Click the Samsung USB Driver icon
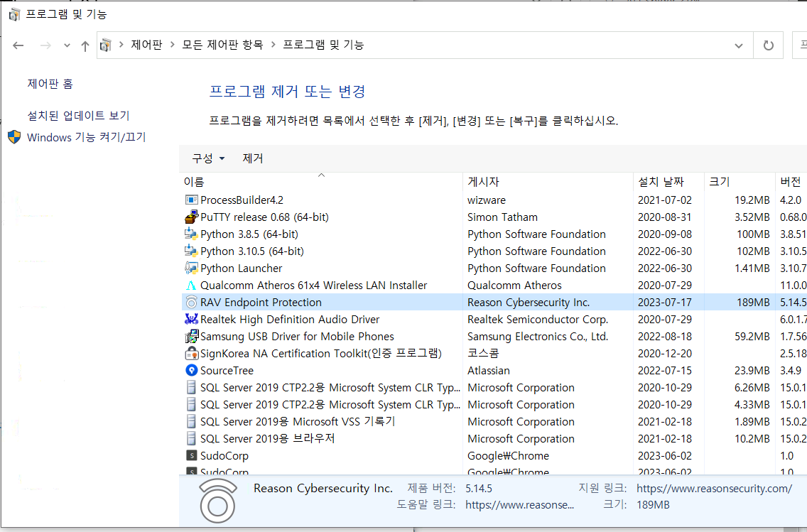 click(192, 336)
